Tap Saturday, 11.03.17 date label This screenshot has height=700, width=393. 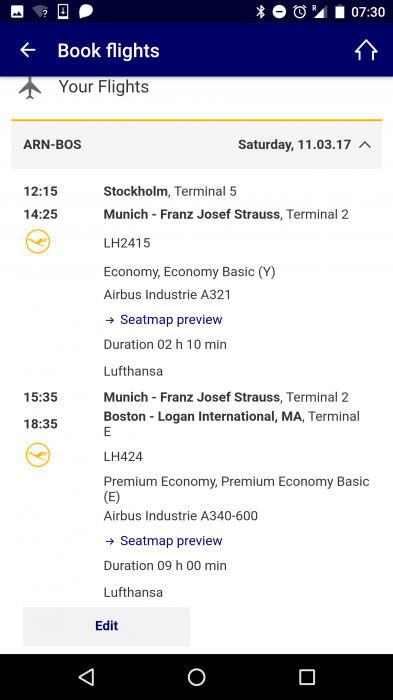pyautogui.click(x=294, y=145)
